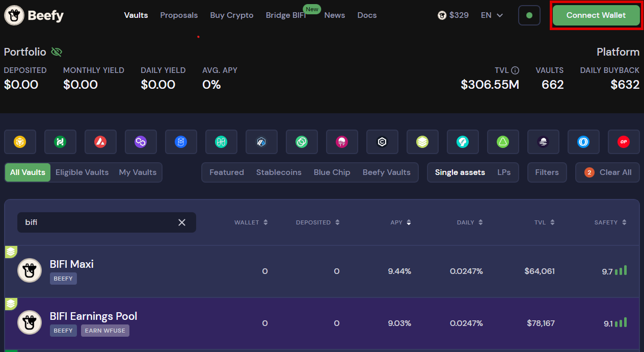This screenshot has width=644, height=352.
Task: Filter by Metis turquoise chain icon
Action: [x=463, y=142]
